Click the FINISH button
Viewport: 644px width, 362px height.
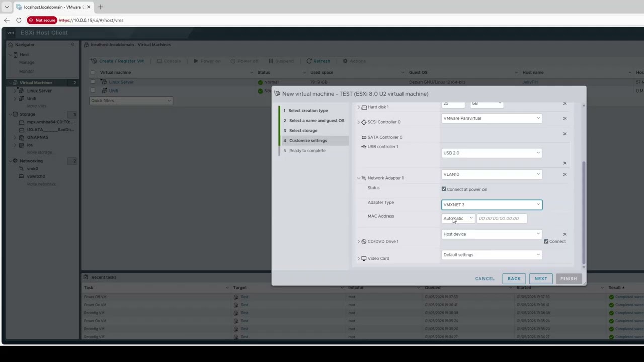[569, 279]
